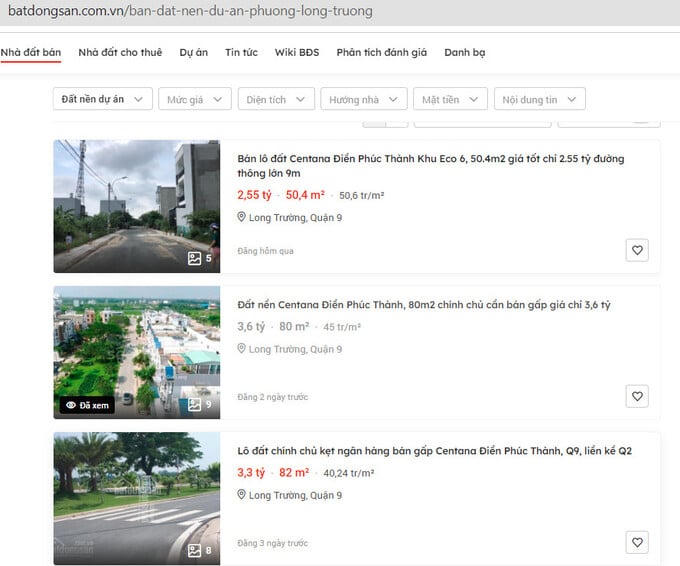The width and height of the screenshot is (680, 566).
Task: Open listing title for 50.4m2 Eco 6 lot
Action: point(430,165)
